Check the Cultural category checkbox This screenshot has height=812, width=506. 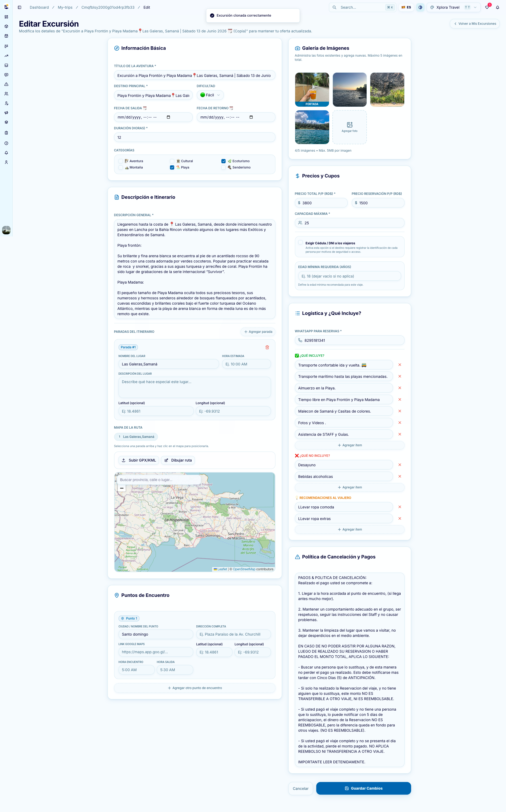point(172,161)
